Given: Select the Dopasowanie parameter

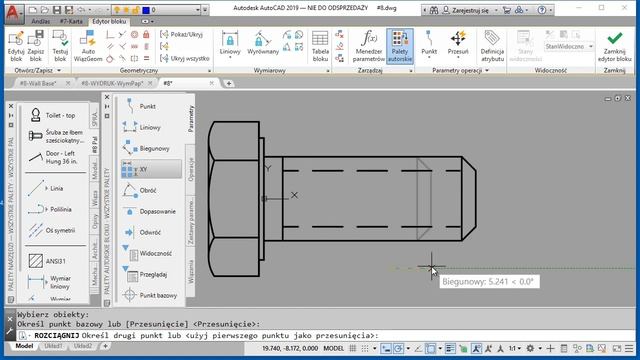Looking at the screenshot, I should point(150,211).
